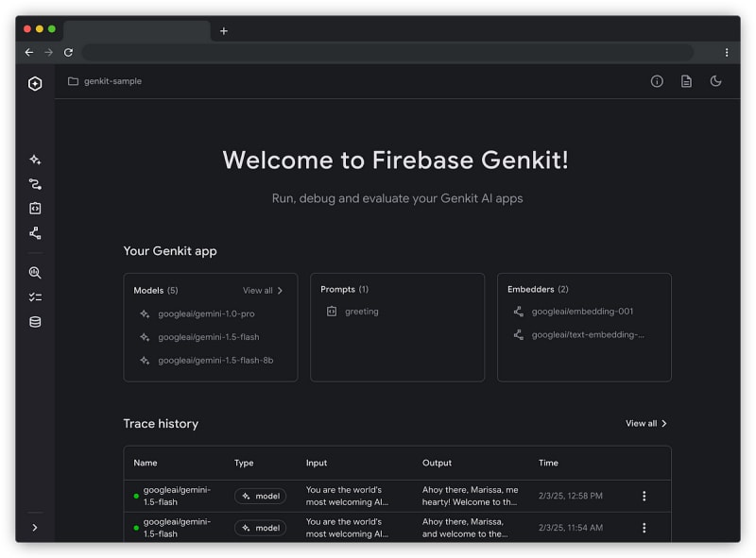Open Flows icon in the left sidebar

[x=35, y=184]
